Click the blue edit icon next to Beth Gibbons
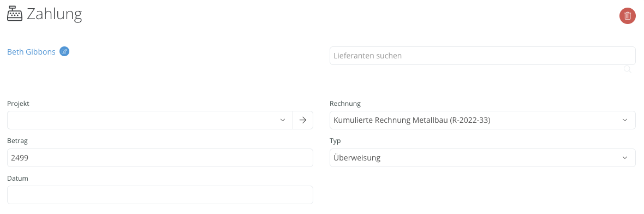 (64, 52)
